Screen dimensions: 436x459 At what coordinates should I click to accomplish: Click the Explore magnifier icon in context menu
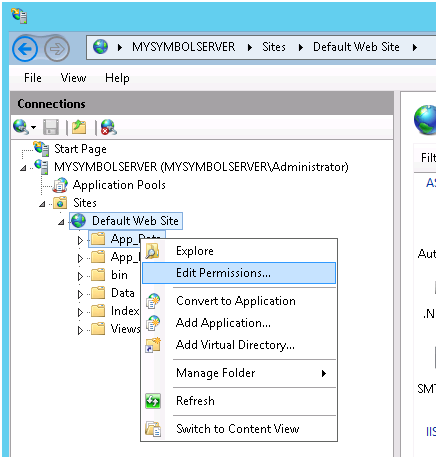coord(153,251)
